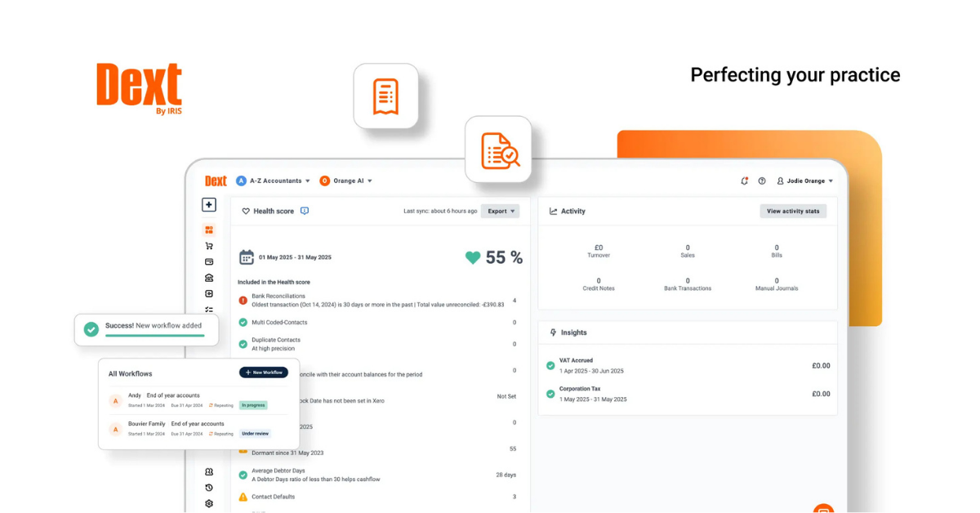Click the Turnover £0 activity stat
The height and width of the screenshot is (513, 980).
[x=599, y=251]
